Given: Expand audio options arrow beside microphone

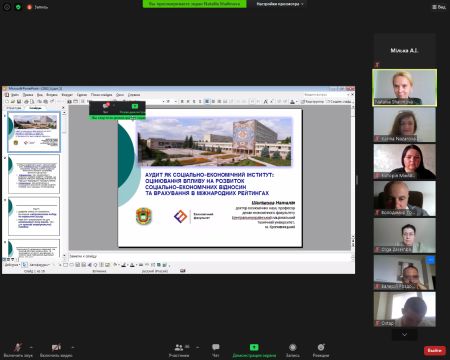Looking at the screenshot, I should pos(31,347).
